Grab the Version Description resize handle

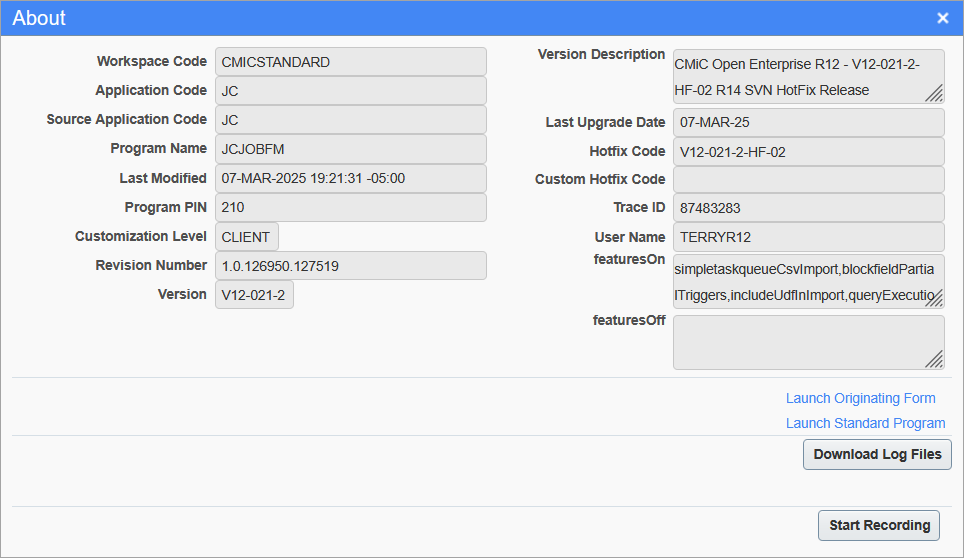[934, 93]
